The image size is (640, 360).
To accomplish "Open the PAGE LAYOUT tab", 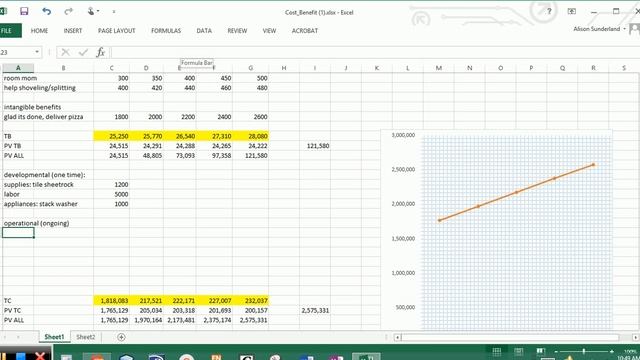I will tap(116, 31).
